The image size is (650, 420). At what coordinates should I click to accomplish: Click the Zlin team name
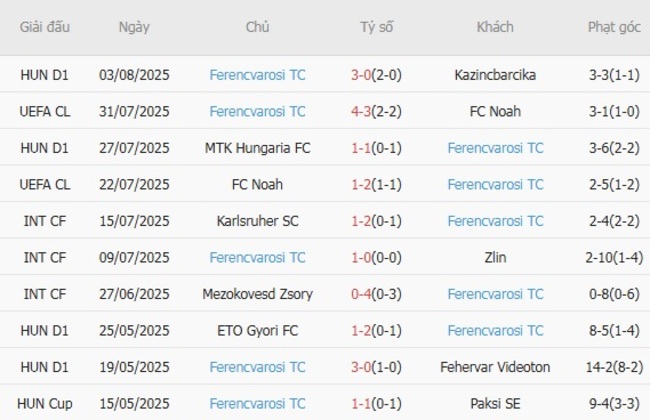tap(495, 257)
